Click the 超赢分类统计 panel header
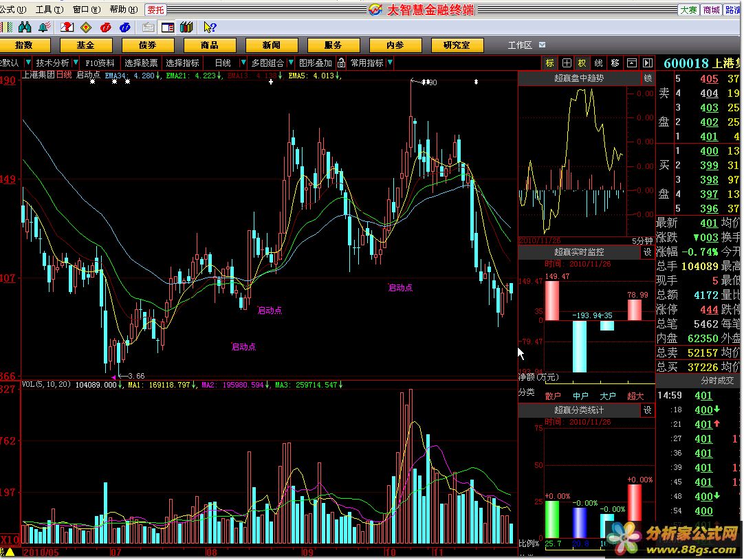Viewport: 744px width, 560px height. 579,410
